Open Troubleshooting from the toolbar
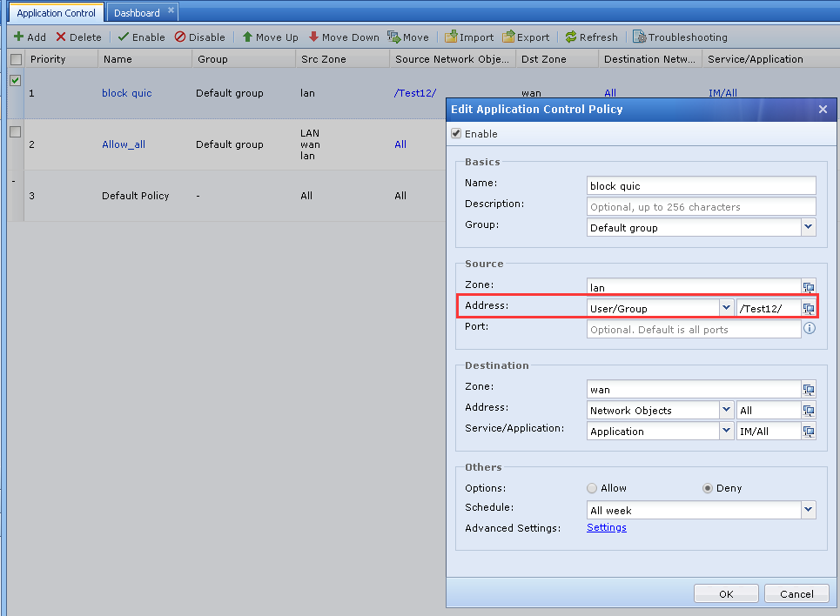The image size is (840, 616). click(x=680, y=37)
